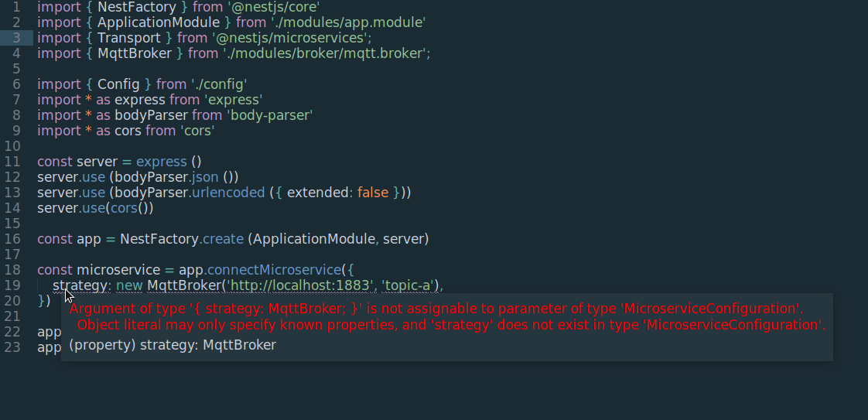Click line number 3 in the gutter
The width and height of the screenshot is (868, 420).
tap(16, 38)
